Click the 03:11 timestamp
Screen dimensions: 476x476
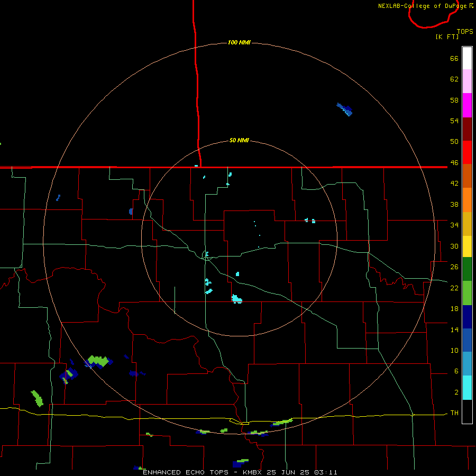(x=325, y=472)
